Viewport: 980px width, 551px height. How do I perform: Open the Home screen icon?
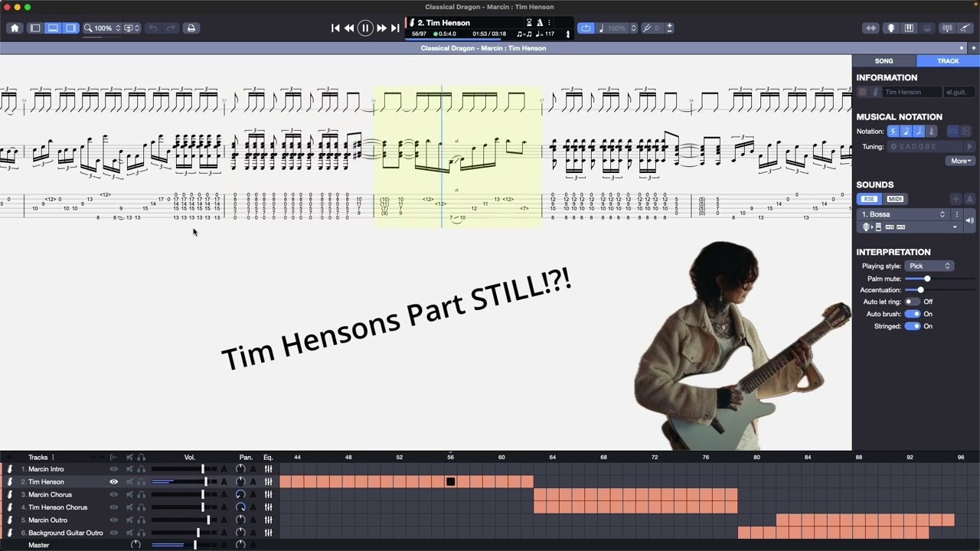tap(15, 28)
